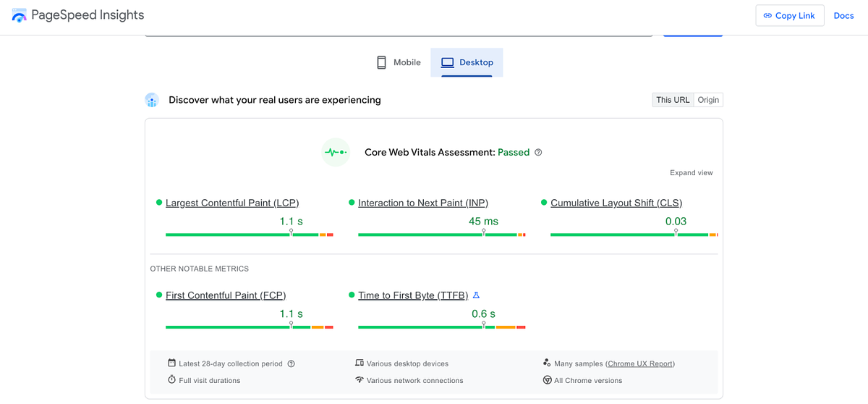Viewport: 868px width, 404px height.
Task: Open Largest Contentful Paint (LCP) link
Action: tap(231, 203)
